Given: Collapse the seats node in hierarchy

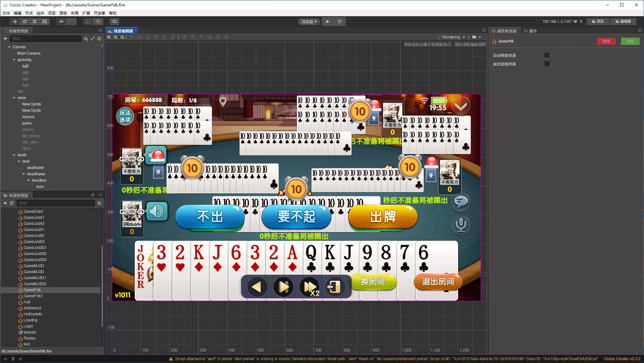Looking at the screenshot, I should (14, 155).
